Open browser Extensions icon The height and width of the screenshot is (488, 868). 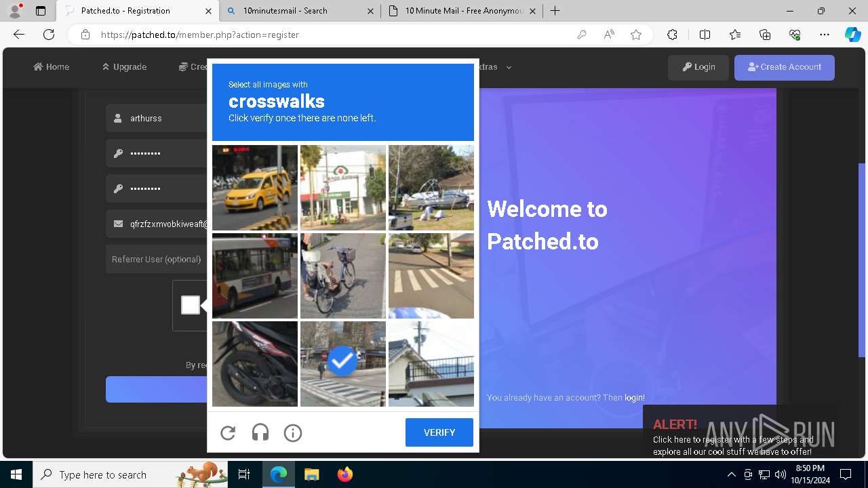pos(672,35)
